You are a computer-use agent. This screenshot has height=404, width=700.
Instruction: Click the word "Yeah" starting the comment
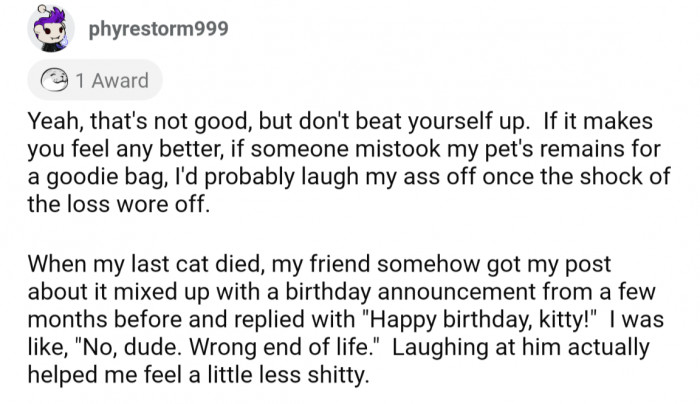coord(54,122)
